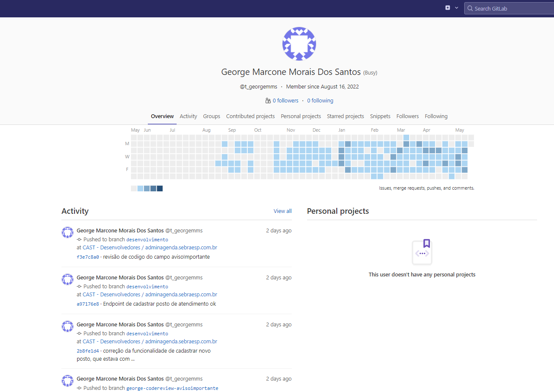Click the avatar beside the f3e7c8a0 push entry

68,232
